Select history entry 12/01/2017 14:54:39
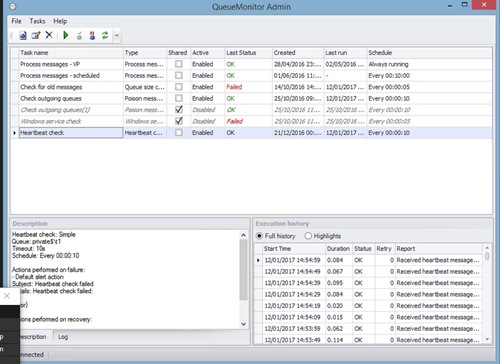The image size is (500, 364). [368, 283]
